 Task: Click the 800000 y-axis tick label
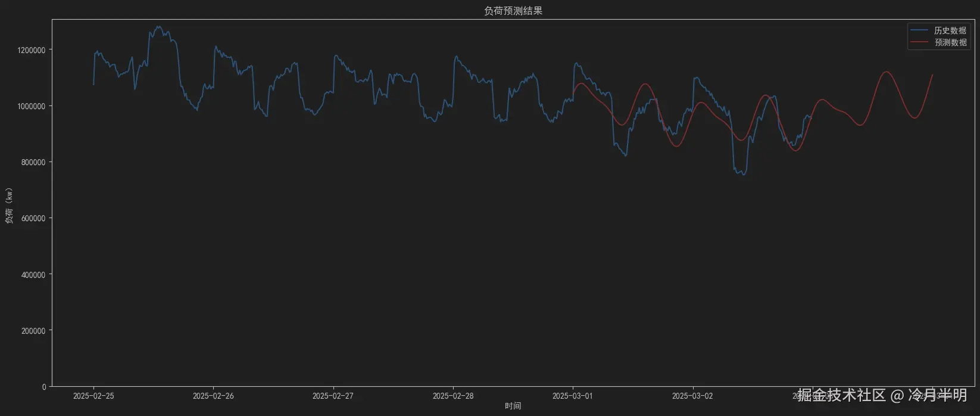point(33,162)
